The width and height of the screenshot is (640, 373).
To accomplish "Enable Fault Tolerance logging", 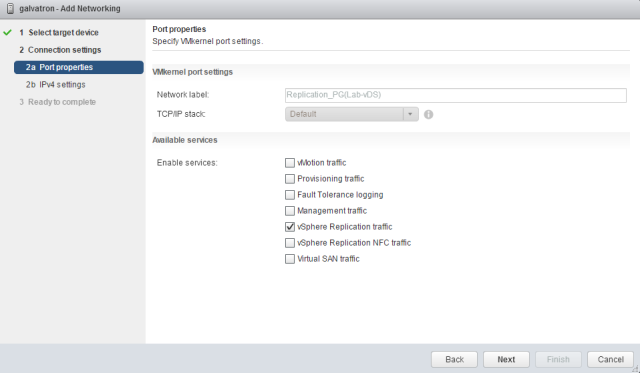I will point(289,195).
